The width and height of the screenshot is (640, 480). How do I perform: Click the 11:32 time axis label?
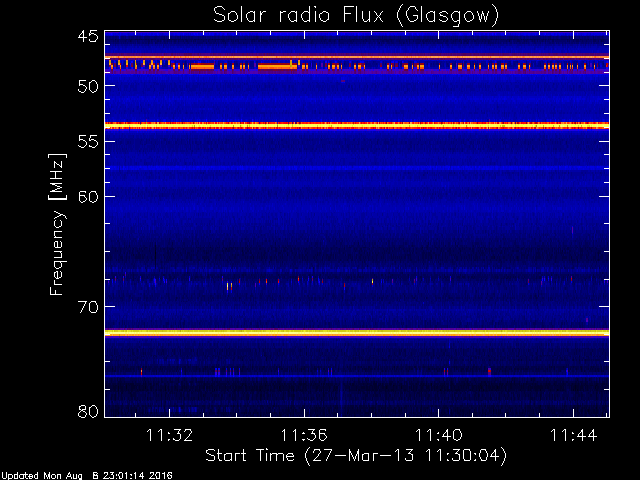coord(169,436)
